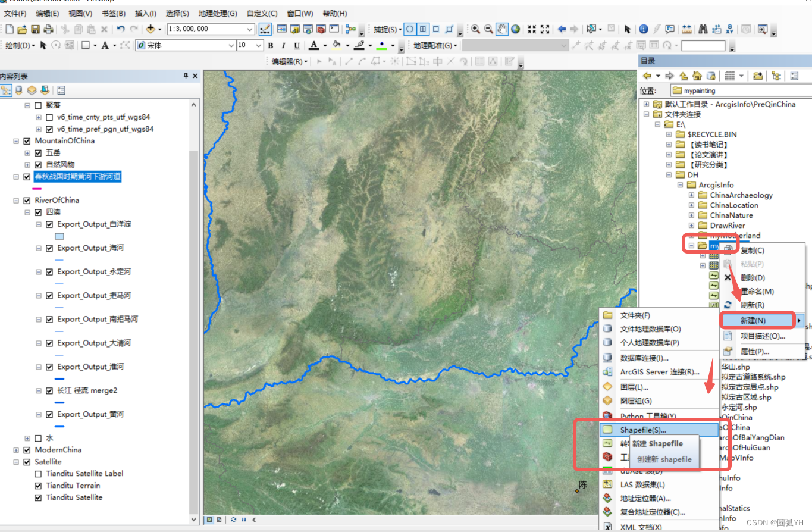The width and height of the screenshot is (812, 532).
Task: Save the map with the floppy disk icon
Action: [x=35, y=29]
